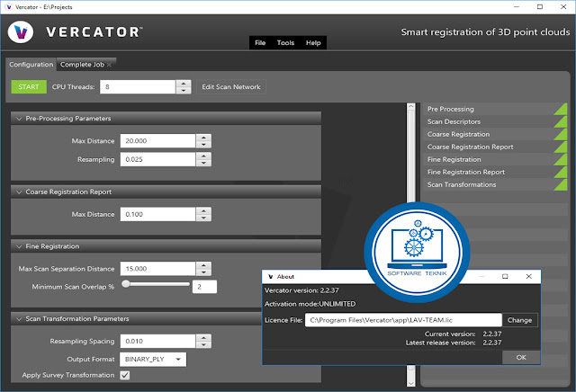
Task: Click the About dialog title icon
Action: pyautogui.click(x=271, y=277)
